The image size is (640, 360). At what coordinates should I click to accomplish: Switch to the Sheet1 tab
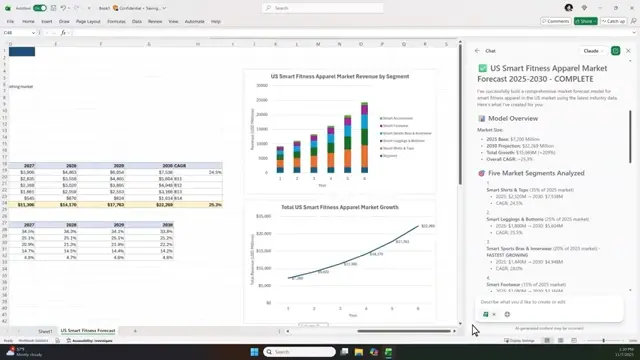pyautogui.click(x=45, y=331)
